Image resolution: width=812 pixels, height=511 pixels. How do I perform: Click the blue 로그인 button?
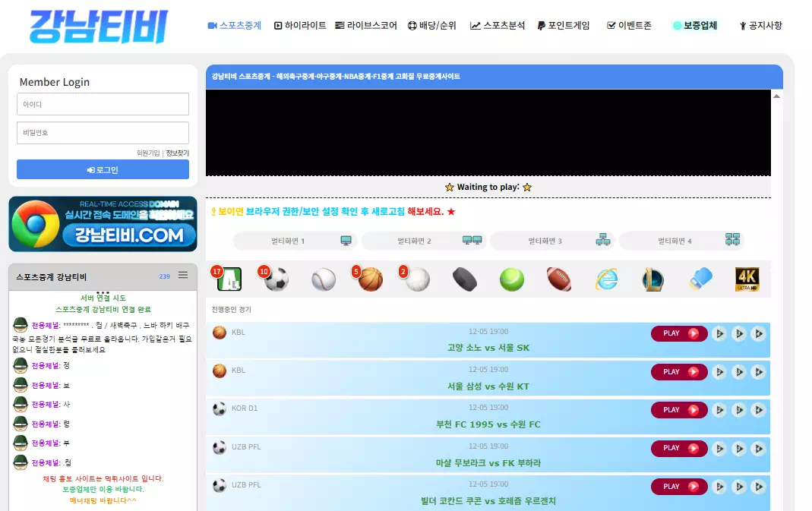click(x=103, y=169)
